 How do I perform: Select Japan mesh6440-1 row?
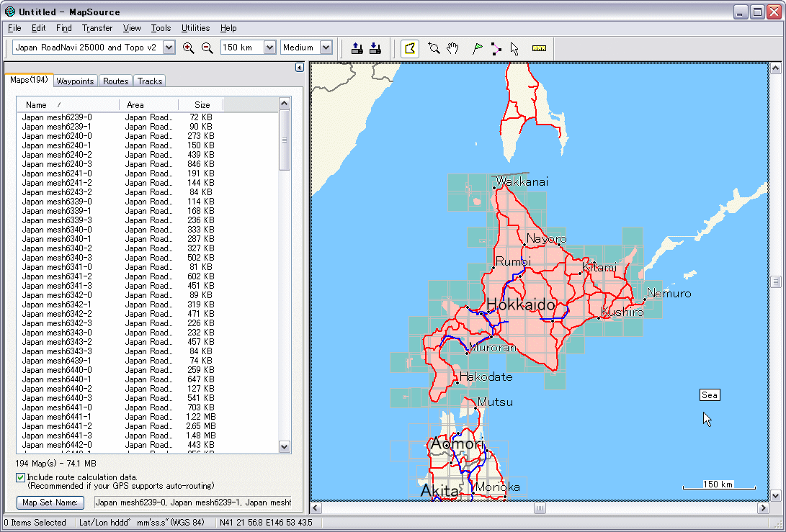point(148,379)
